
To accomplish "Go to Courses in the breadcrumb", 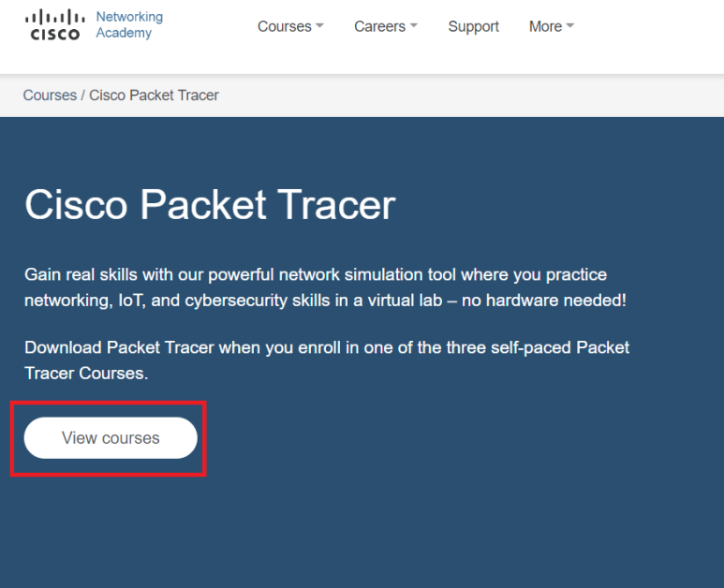I will (x=50, y=96).
